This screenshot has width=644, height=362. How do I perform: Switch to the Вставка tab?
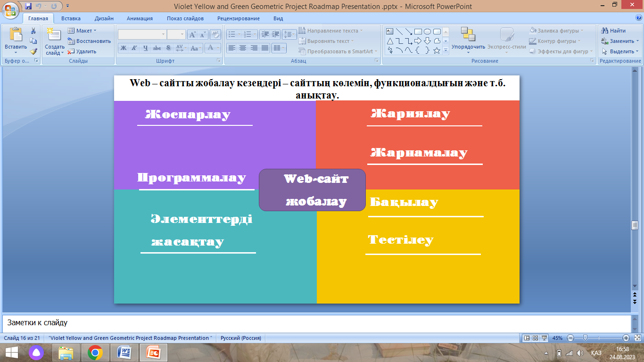(x=71, y=18)
